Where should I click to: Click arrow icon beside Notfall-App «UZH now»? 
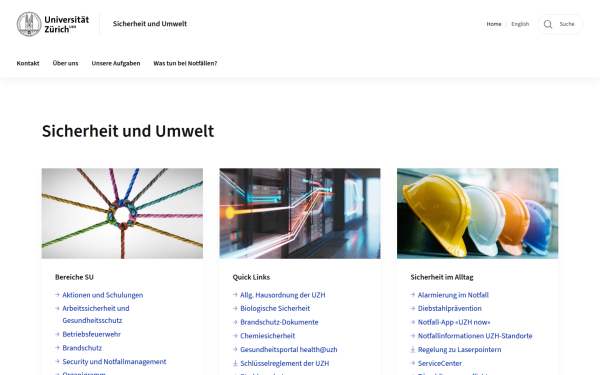pyautogui.click(x=412, y=322)
